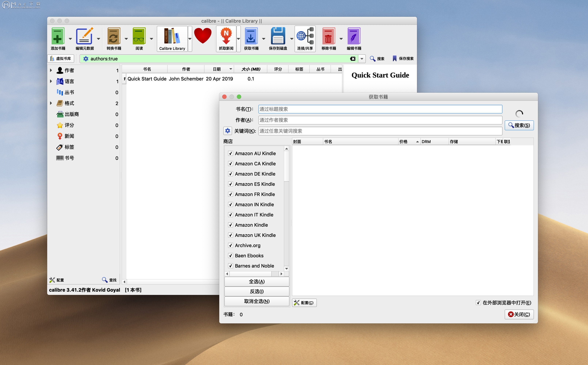Clear the authors:true search with the X icon
Screen dimensions: 588x365
353,59
